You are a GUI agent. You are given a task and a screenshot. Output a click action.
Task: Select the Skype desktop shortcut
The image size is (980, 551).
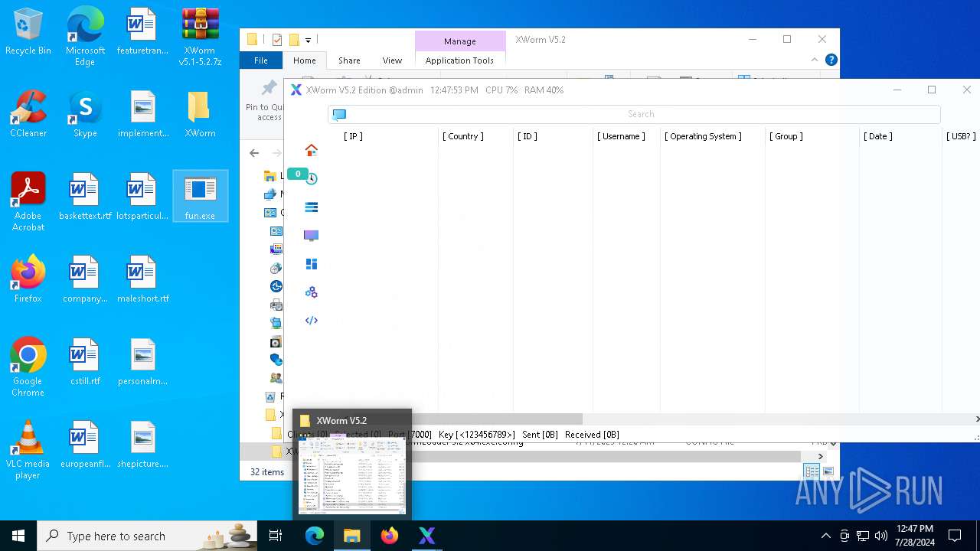point(85,114)
